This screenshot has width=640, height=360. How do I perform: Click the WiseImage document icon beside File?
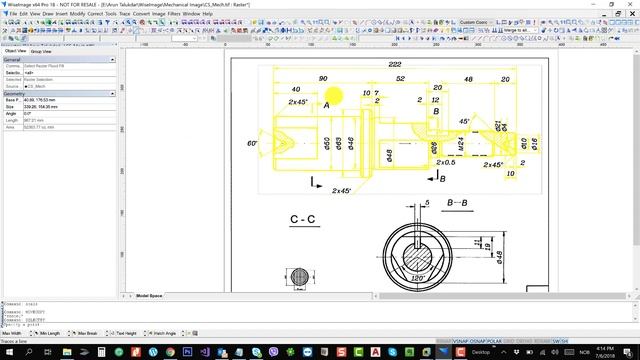tap(5, 14)
